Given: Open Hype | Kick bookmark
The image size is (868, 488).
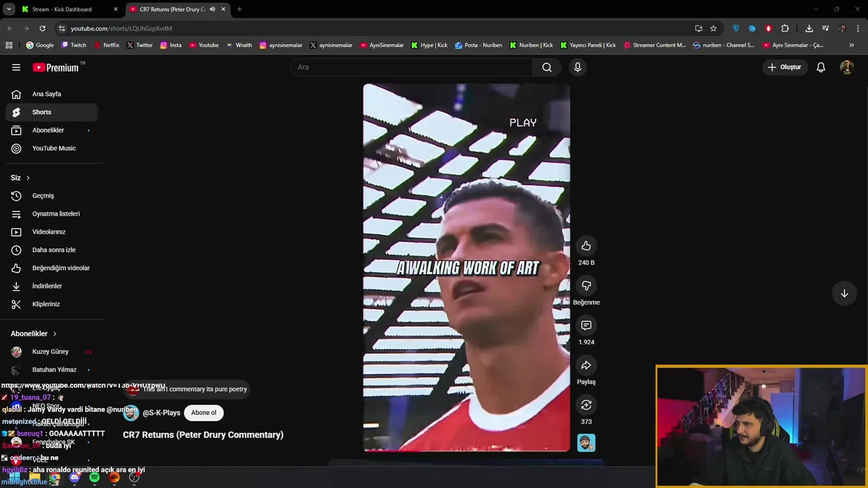Looking at the screenshot, I should point(429,45).
